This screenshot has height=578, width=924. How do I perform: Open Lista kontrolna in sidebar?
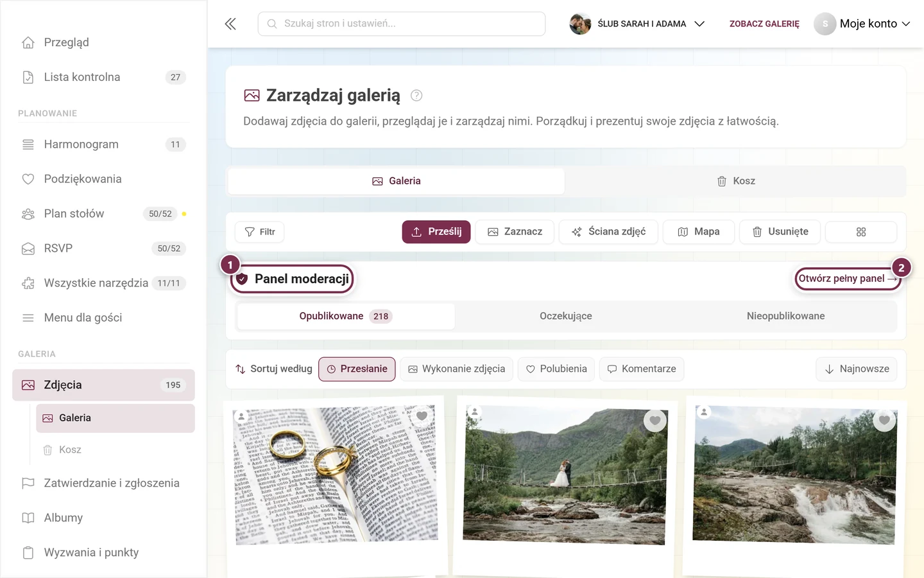coord(103,77)
